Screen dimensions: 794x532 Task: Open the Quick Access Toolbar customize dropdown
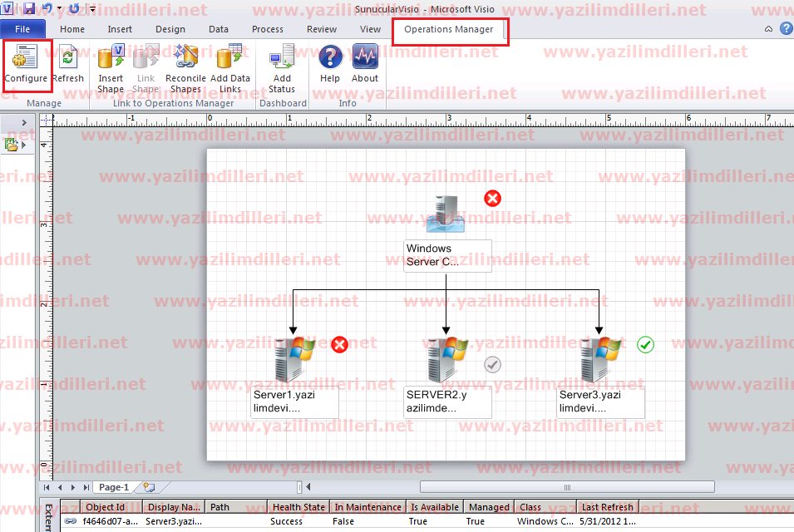pos(92,9)
